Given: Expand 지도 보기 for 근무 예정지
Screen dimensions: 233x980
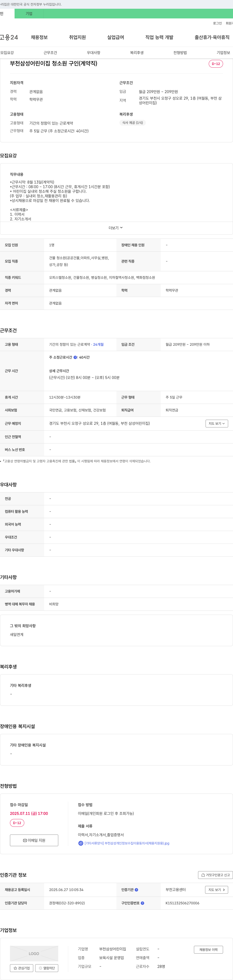Looking at the screenshot, I should 217,423.
